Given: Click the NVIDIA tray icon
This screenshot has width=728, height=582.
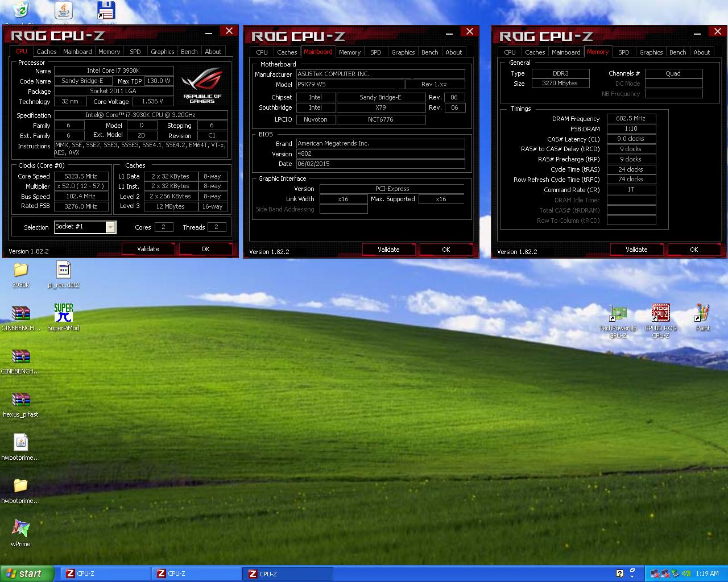Looking at the screenshot, I should 686,573.
